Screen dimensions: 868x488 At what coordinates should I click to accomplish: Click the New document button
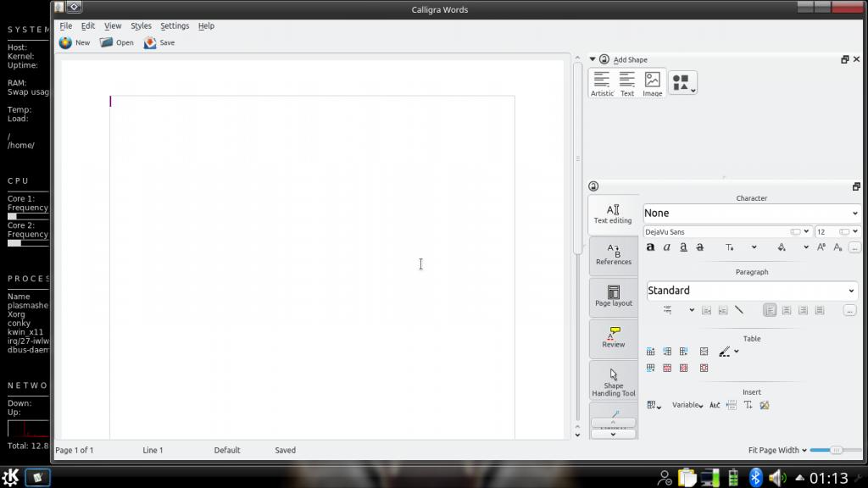[x=75, y=42]
